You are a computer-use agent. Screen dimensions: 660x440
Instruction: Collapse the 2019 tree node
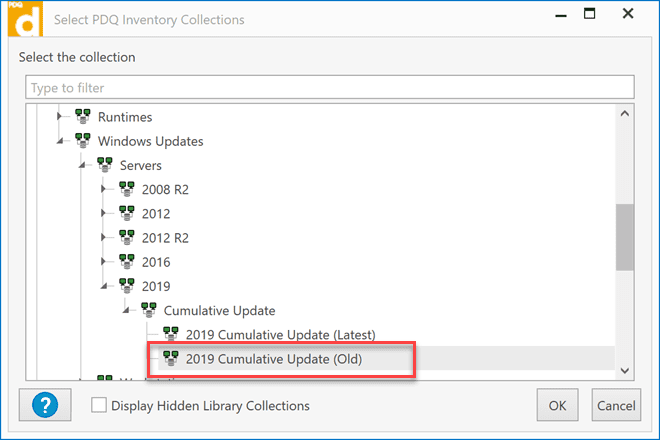pos(105,287)
